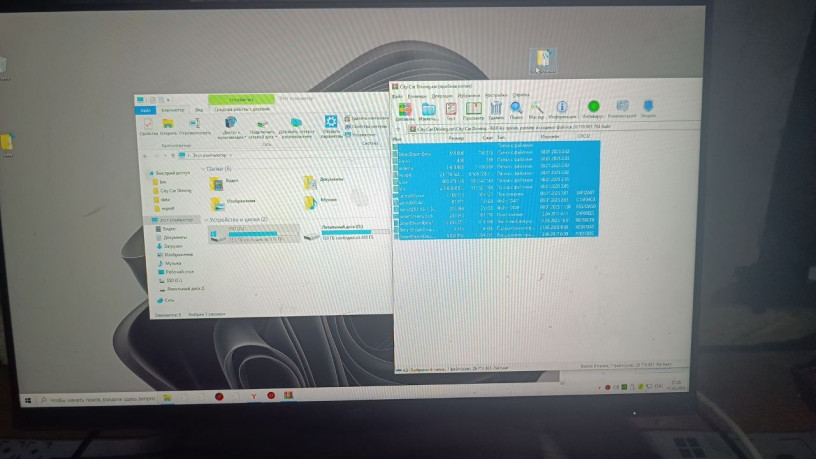Click the File Explorer taskbar icon
This screenshot has width=816, height=459.
(x=168, y=397)
